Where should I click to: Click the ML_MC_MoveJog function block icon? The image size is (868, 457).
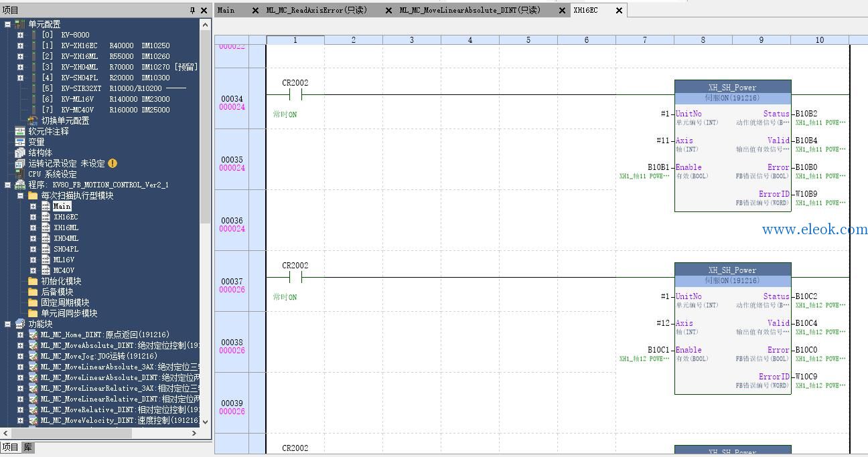33,356
